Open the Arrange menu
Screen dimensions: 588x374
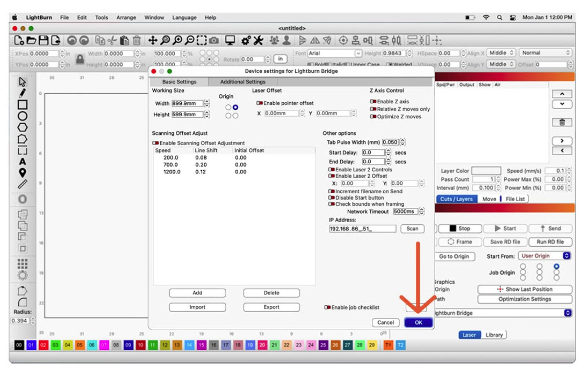tap(126, 17)
